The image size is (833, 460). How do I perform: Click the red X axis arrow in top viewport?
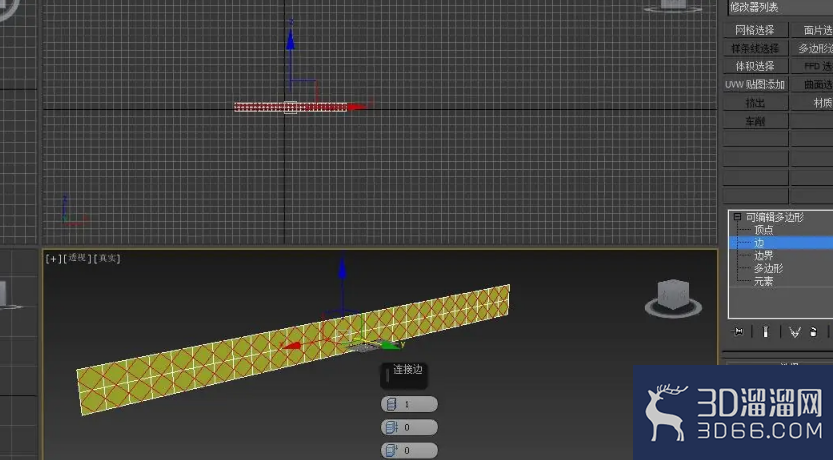tap(359, 107)
